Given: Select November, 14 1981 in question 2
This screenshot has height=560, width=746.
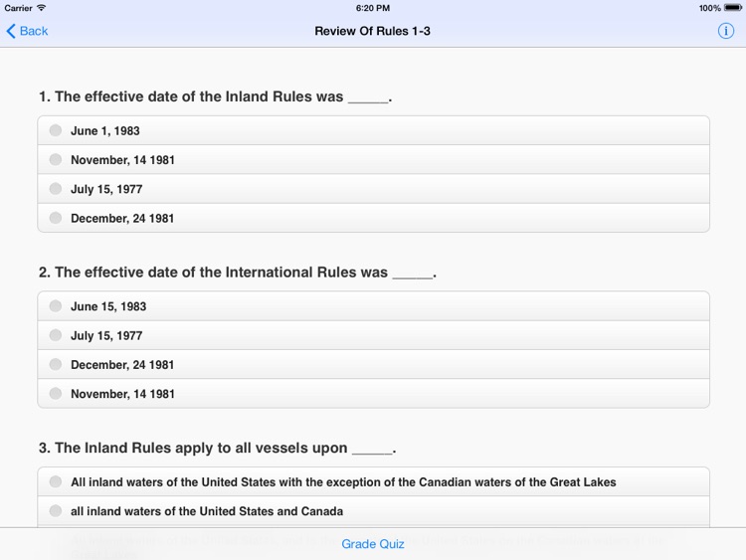Looking at the screenshot, I should tap(373, 394).
